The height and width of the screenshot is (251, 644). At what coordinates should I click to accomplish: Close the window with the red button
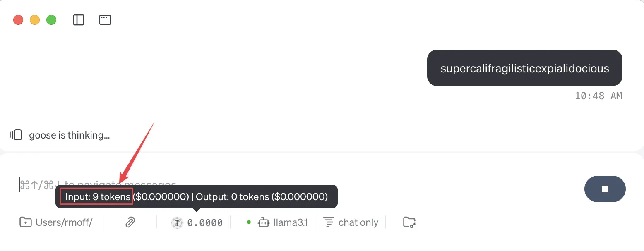[x=18, y=20]
